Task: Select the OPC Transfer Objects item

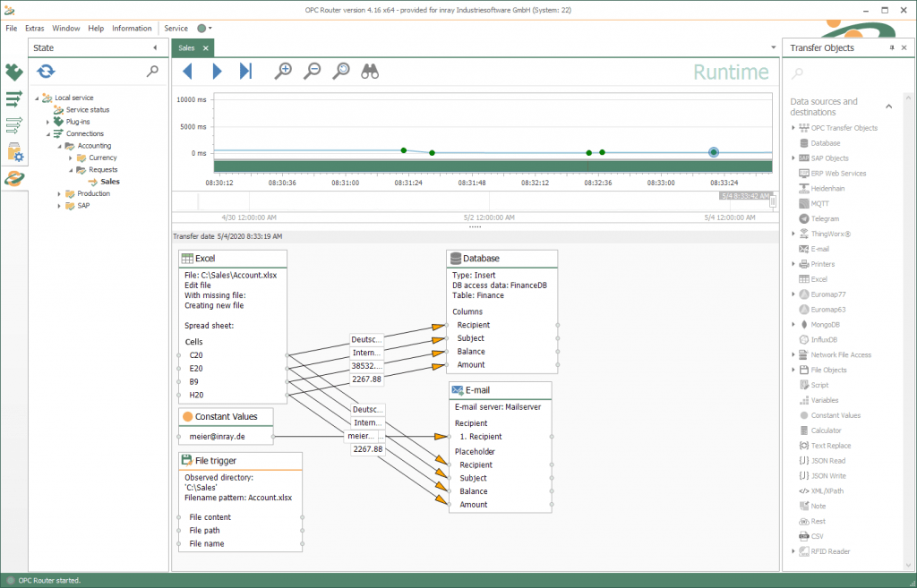Action: tap(844, 128)
